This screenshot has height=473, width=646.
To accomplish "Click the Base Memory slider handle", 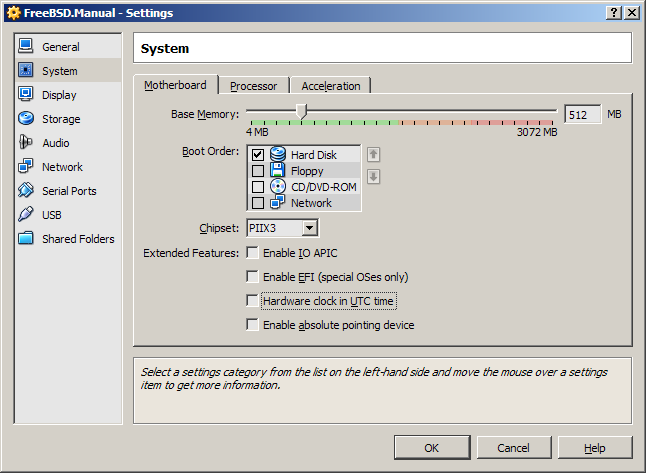I will point(302,111).
